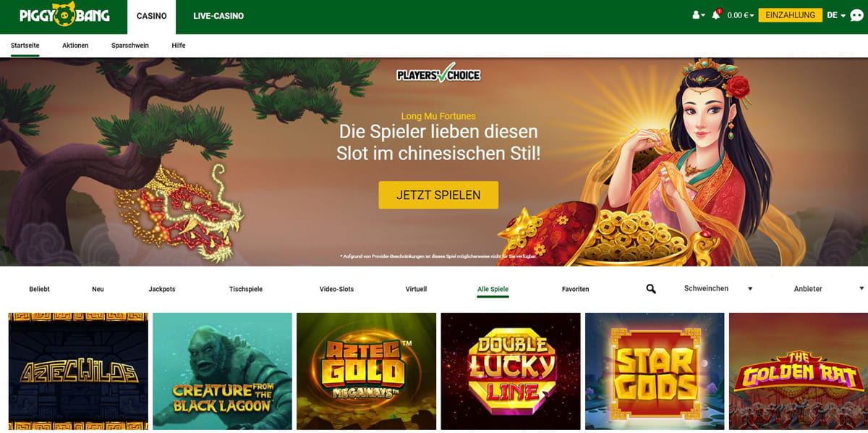Open the user account icon menu
The height and width of the screenshot is (433, 868).
pyautogui.click(x=698, y=15)
